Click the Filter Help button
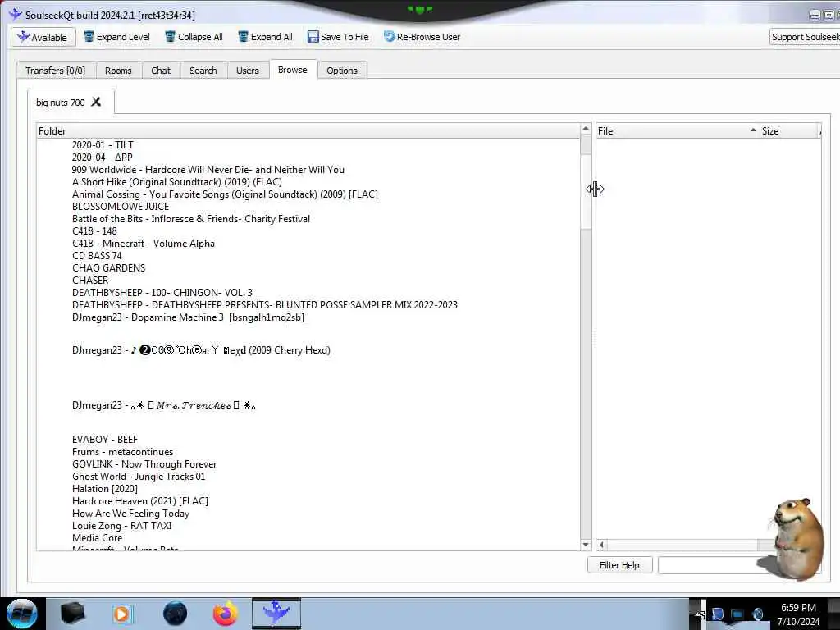 coord(620,565)
